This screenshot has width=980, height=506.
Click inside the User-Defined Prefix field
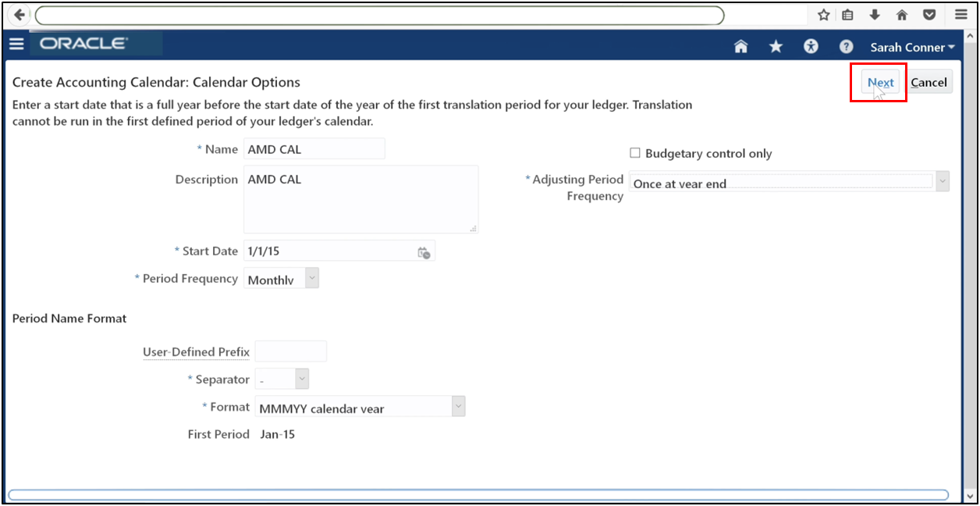290,351
